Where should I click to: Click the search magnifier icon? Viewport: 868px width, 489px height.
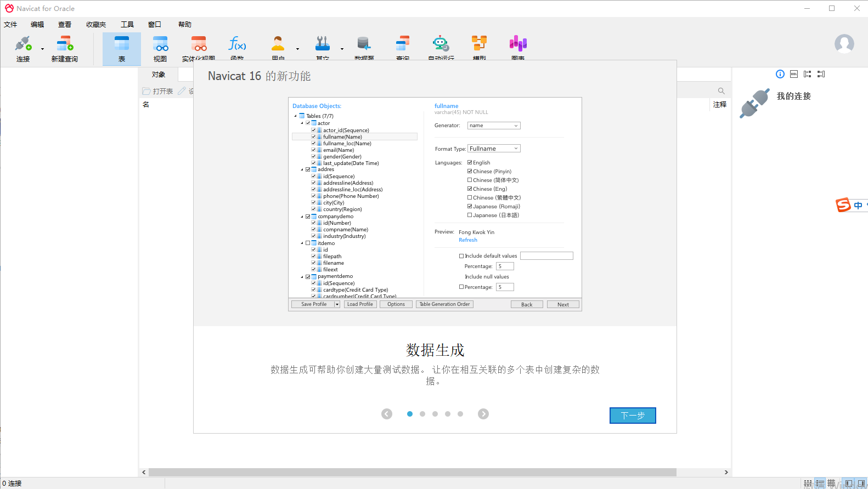click(722, 91)
